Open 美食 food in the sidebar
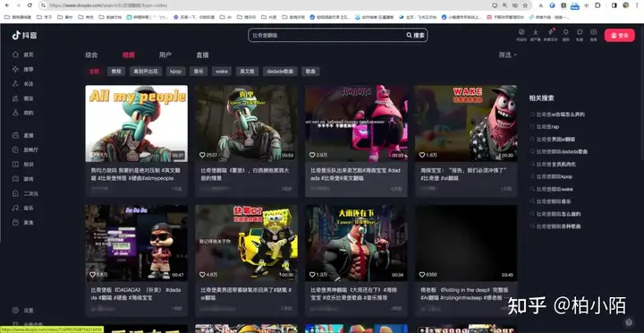Image resolution: width=644 pixels, height=333 pixels. (x=23, y=222)
